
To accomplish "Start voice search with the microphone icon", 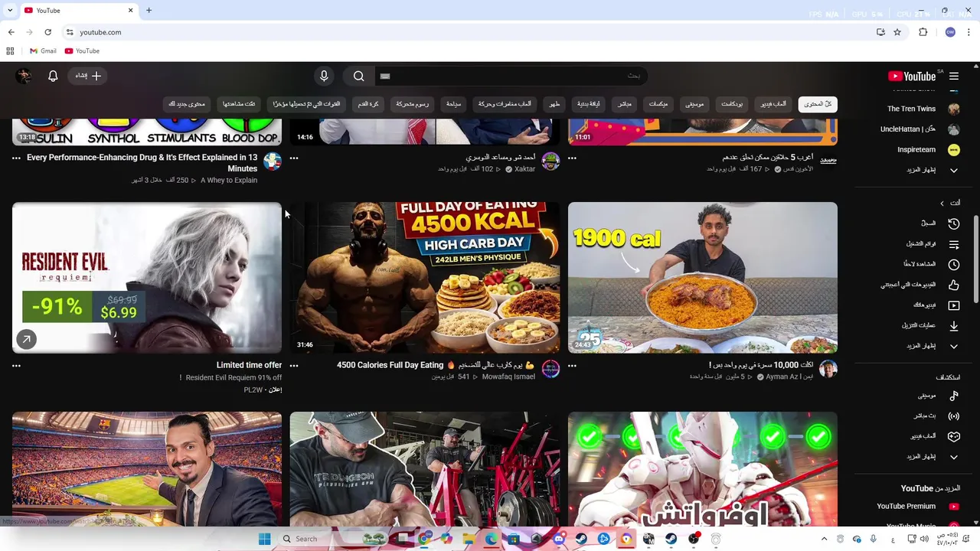I will [324, 76].
